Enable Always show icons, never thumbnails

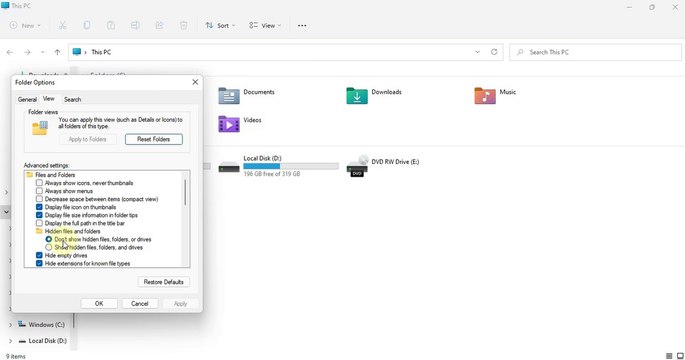39,183
